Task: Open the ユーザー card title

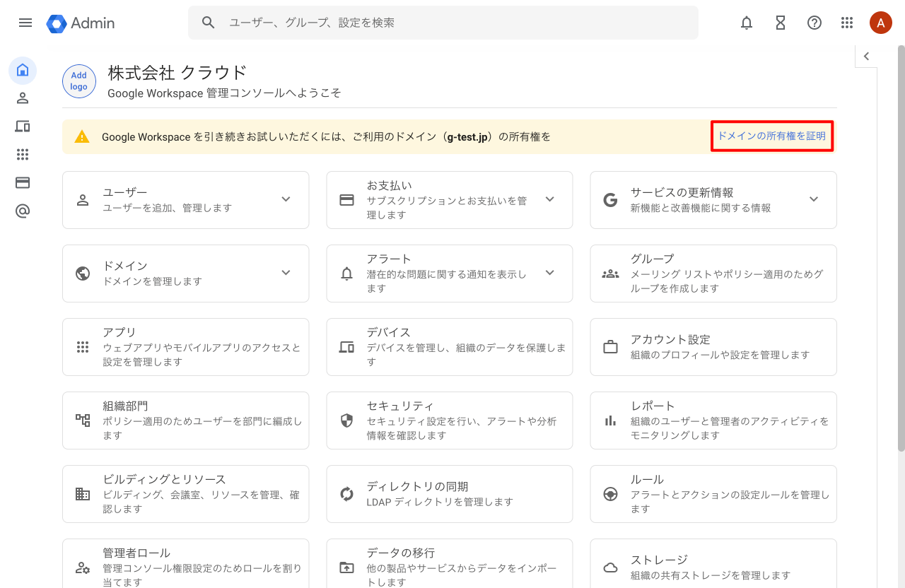Action: [125, 192]
